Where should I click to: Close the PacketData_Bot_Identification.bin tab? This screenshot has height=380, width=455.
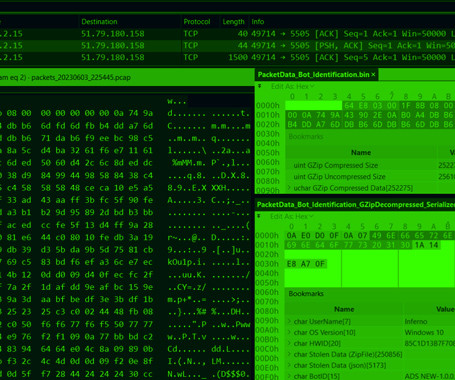(373, 75)
